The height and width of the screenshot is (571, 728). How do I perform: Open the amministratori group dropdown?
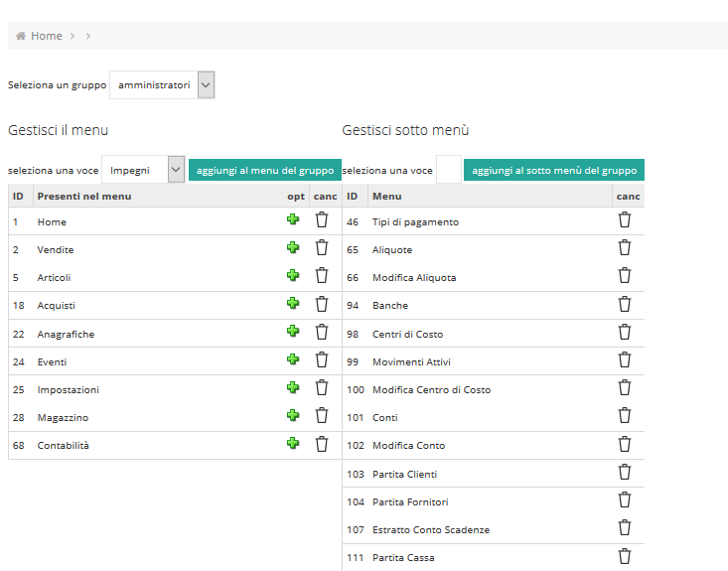pyautogui.click(x=162, y=85)
